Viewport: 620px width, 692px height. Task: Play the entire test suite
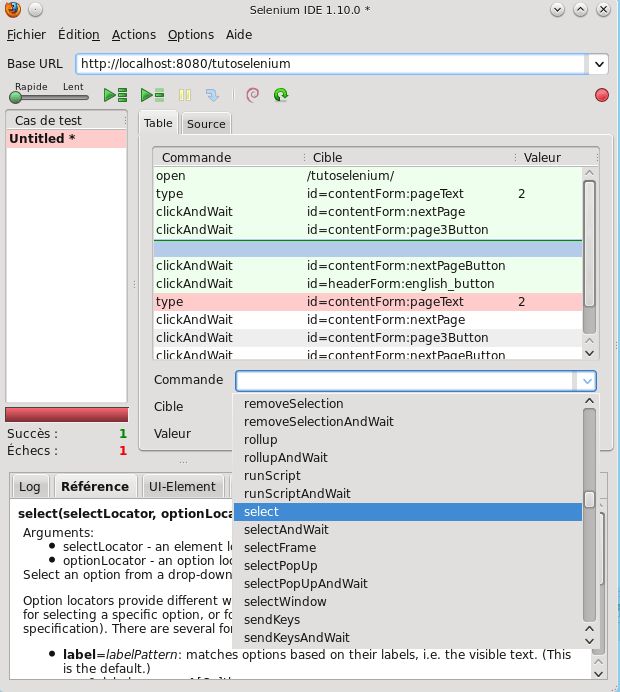(x=116, y=95)
